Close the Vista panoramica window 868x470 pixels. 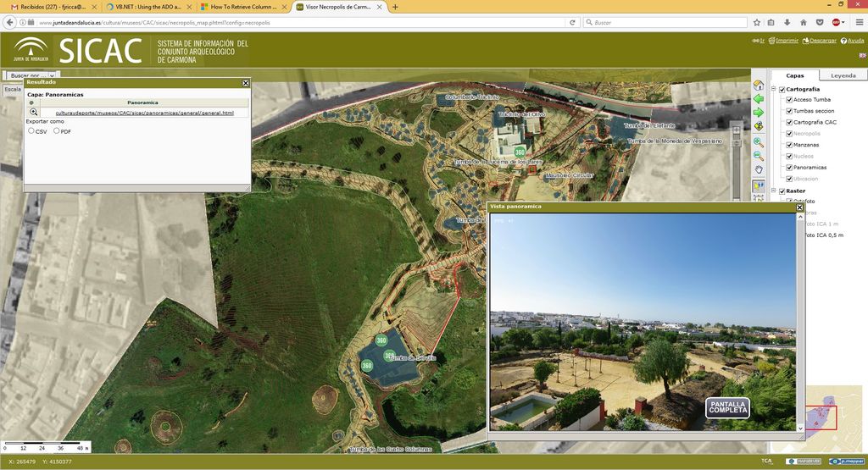coord(799,207)
